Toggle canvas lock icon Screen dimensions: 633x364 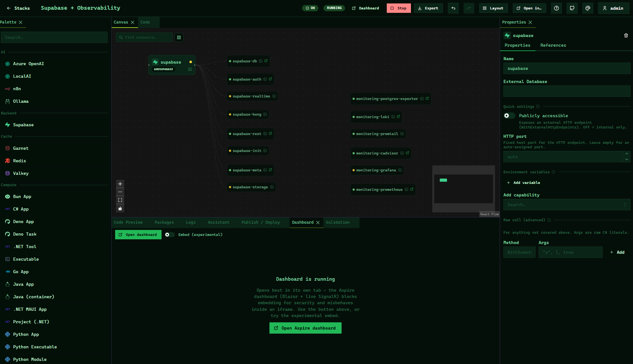(x=120, y=208)
